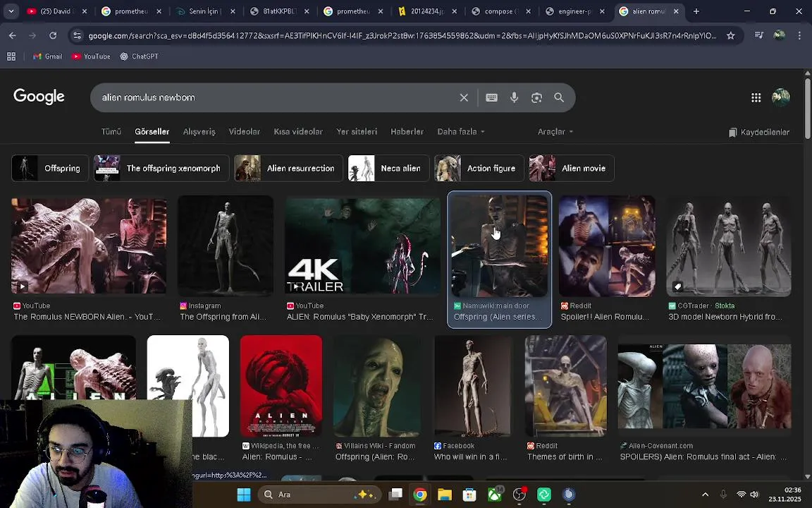Screen dimensions: 812x508
Task: Open the 4K Trailer Baby Xenomorph thumbnail
Action: pyautogui.click(x=362, y=246)
